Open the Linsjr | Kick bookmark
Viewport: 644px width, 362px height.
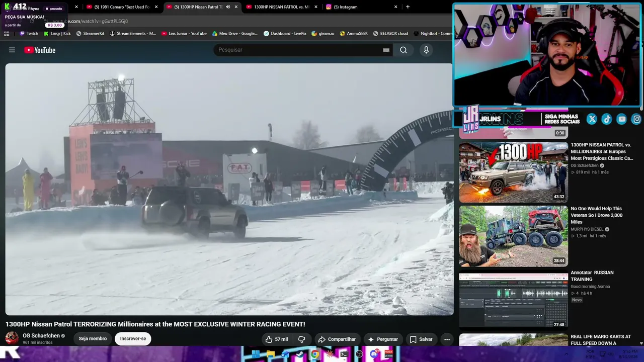pos(57,34)
